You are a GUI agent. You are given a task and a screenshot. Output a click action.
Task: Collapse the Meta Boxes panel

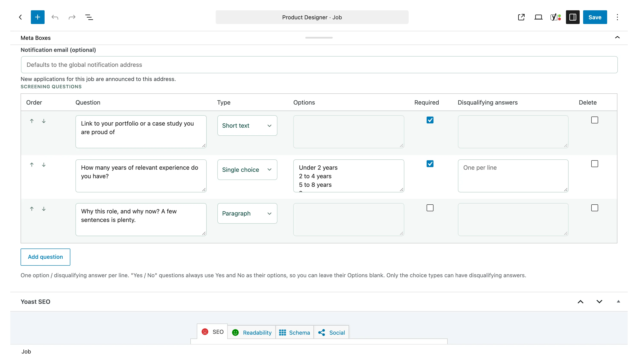pyautogui.click(x=617, y=37)
